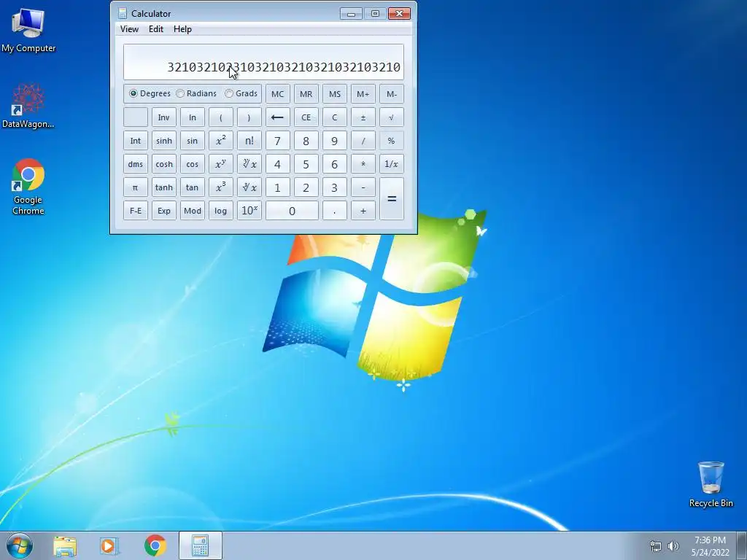The image size is (747, 560).
Task: Click the tan button
Action: (193, 187)
